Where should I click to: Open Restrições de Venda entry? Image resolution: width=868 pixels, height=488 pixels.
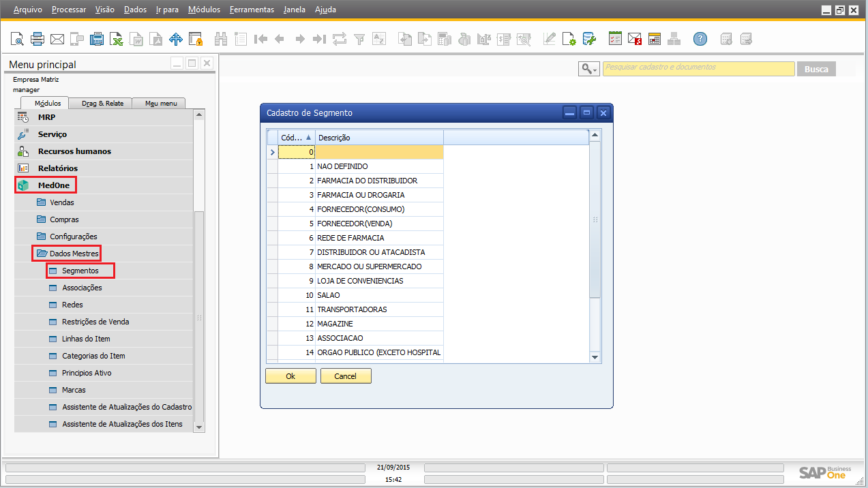pos(95,322)
